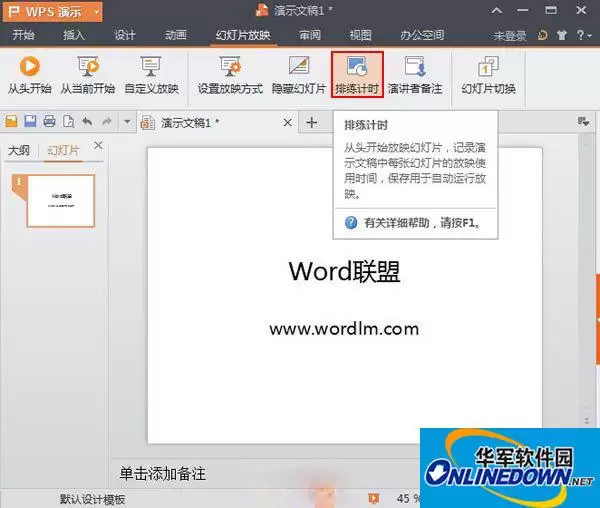600x508 pixels.
Task: Open 自定义放映 custom show
Action: click(151, 76)
